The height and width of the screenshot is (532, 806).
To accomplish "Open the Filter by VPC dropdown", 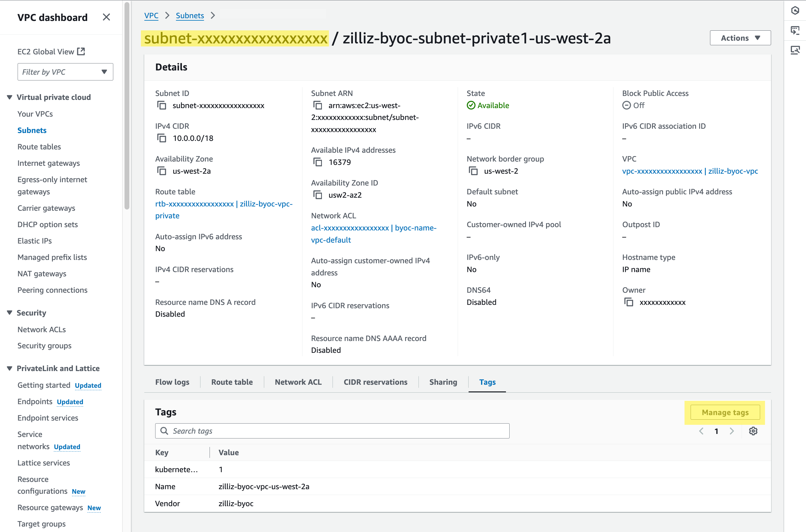I will (65, 72).
